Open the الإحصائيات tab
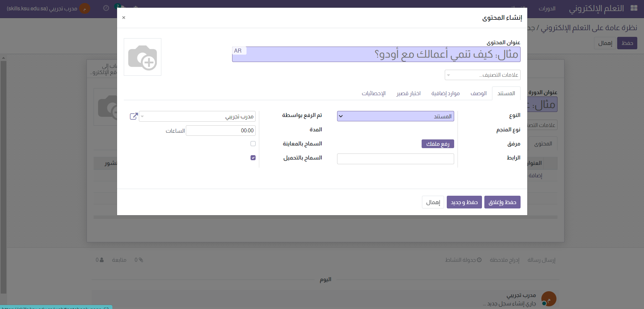Viewport: 644px width, 309px height. (x=373, y=94)
